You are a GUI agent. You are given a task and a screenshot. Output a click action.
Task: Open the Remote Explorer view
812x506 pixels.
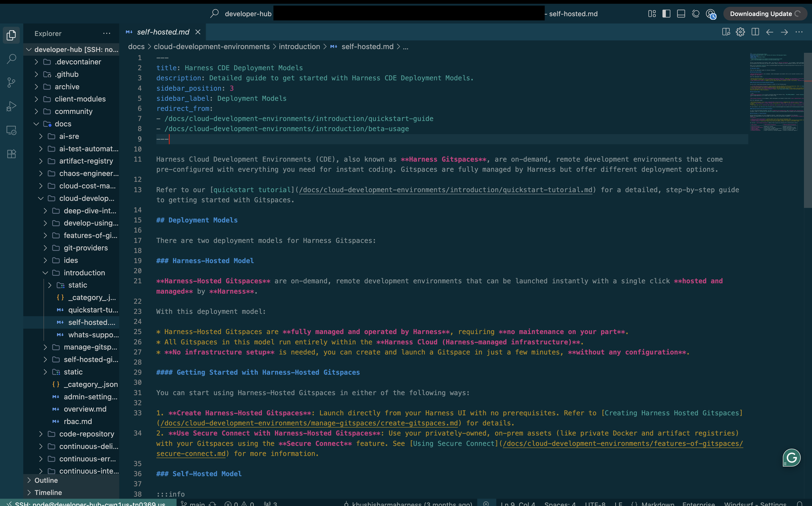point(11,130)
